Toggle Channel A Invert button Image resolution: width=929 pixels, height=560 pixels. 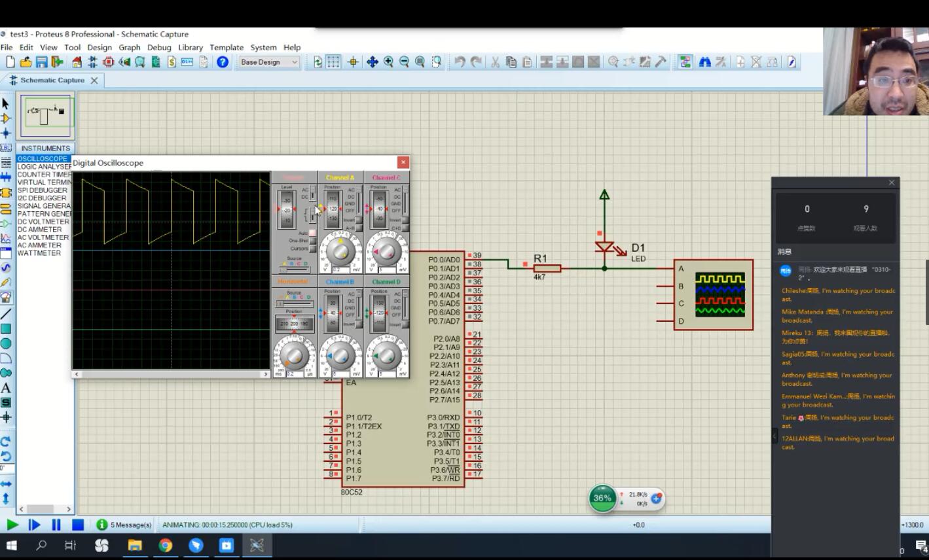(x=359, y=220)
